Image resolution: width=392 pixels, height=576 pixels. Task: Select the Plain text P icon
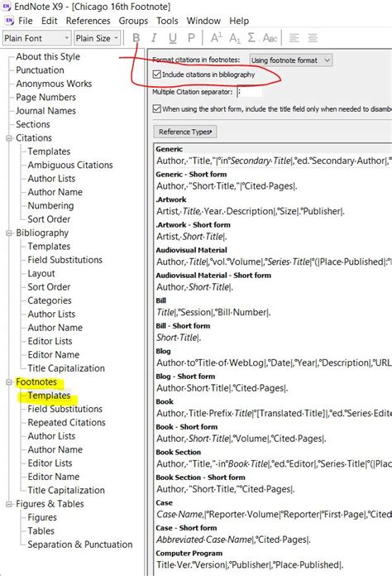[x=191, y=38]
